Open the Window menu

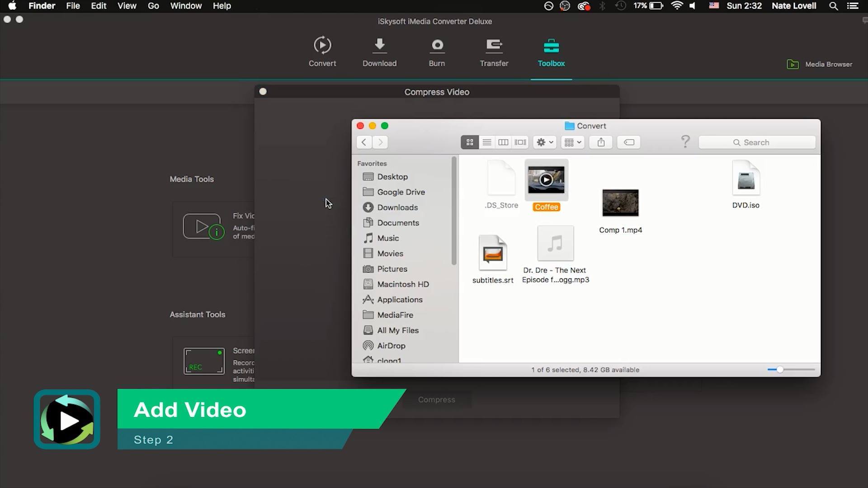(186, 6)
